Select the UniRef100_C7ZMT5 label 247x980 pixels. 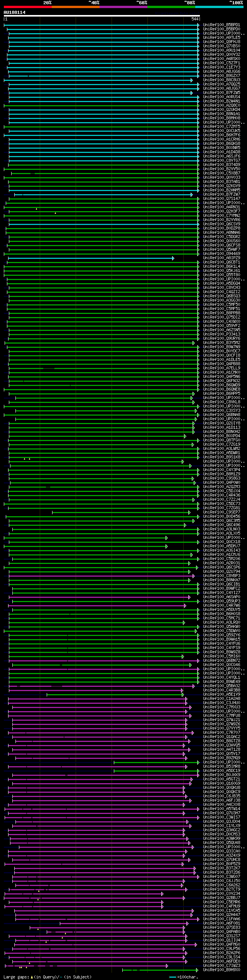[x=222, y=127]
